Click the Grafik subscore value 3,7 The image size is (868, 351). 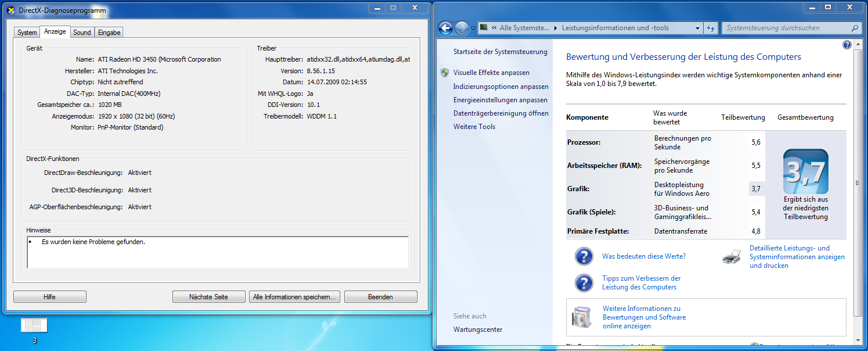(x=755, y=189)
